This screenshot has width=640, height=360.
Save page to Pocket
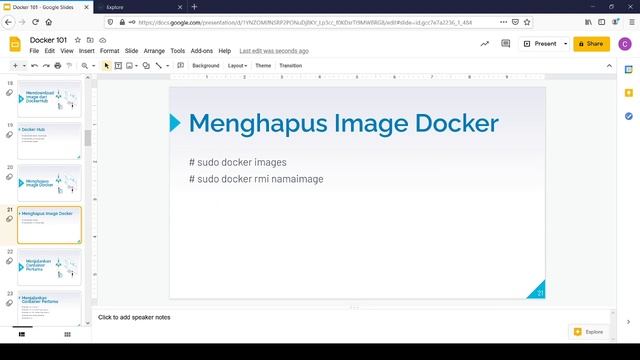pyautogui.click(x=515, y=22)
